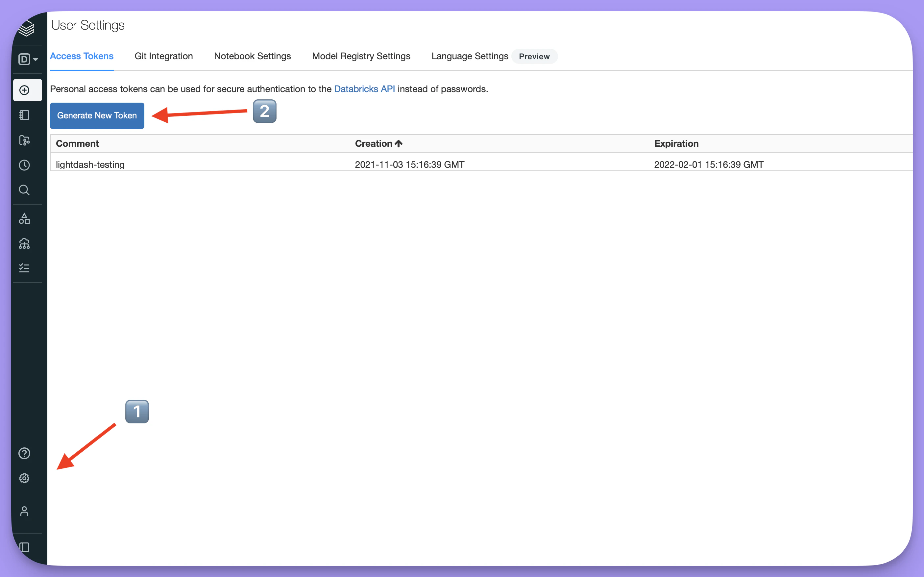Switch to the Notebook Settings tab
The image size is (924, 577).
[x=252, y=56]
